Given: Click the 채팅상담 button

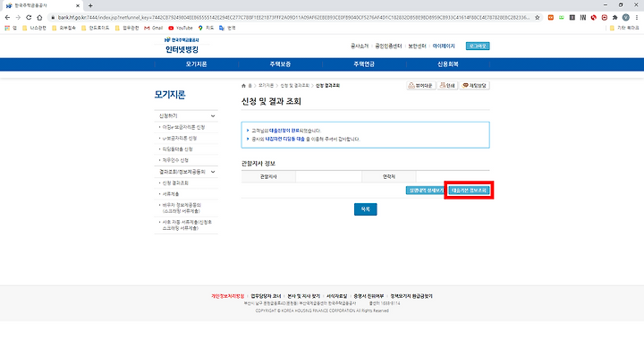Looking at the screenshot, I should [x=474, y=86].
